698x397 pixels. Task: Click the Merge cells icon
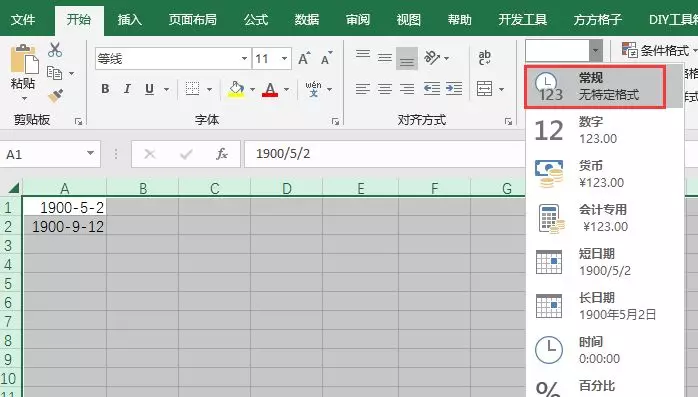[484, 89]
